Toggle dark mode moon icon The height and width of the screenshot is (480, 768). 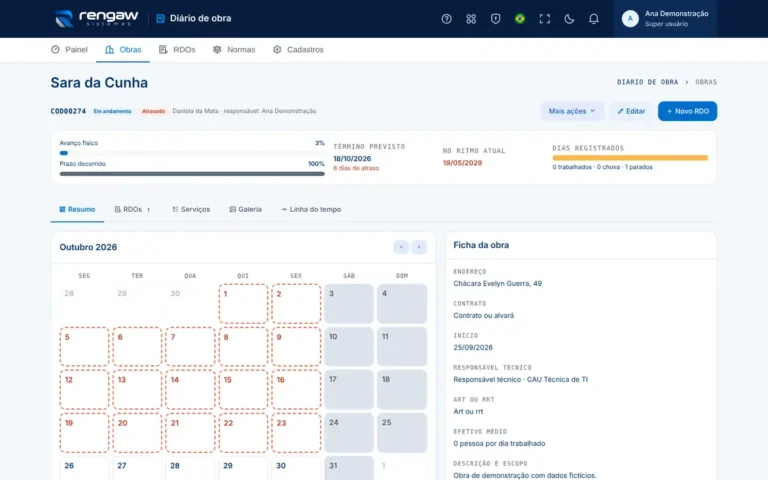tap(569, 19)
